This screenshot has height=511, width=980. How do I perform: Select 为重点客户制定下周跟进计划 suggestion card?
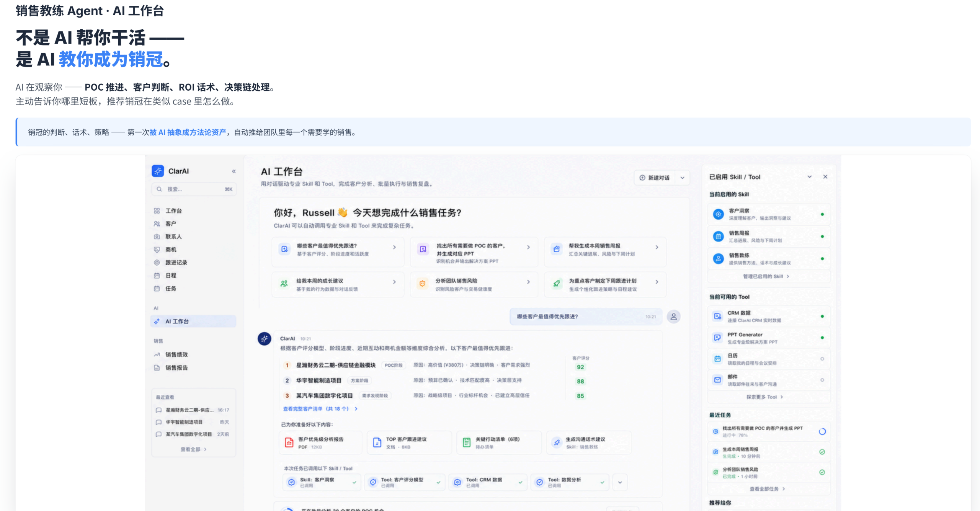click(605, 284)
